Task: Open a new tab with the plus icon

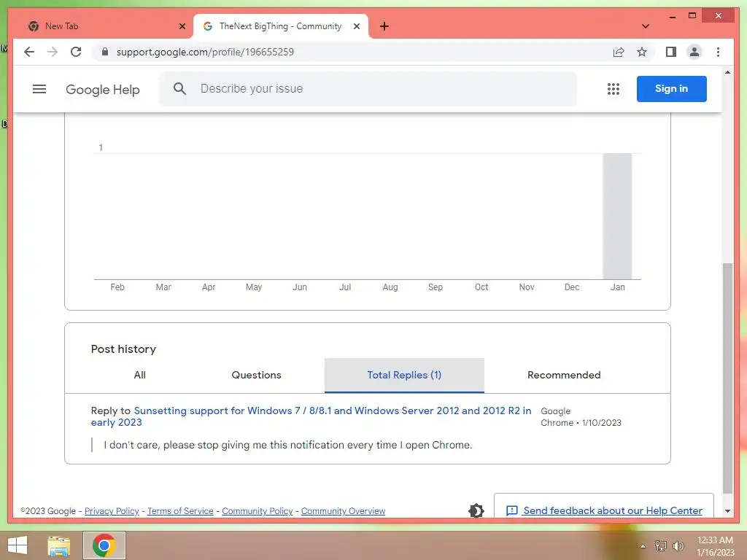Action: click(384, 26)
